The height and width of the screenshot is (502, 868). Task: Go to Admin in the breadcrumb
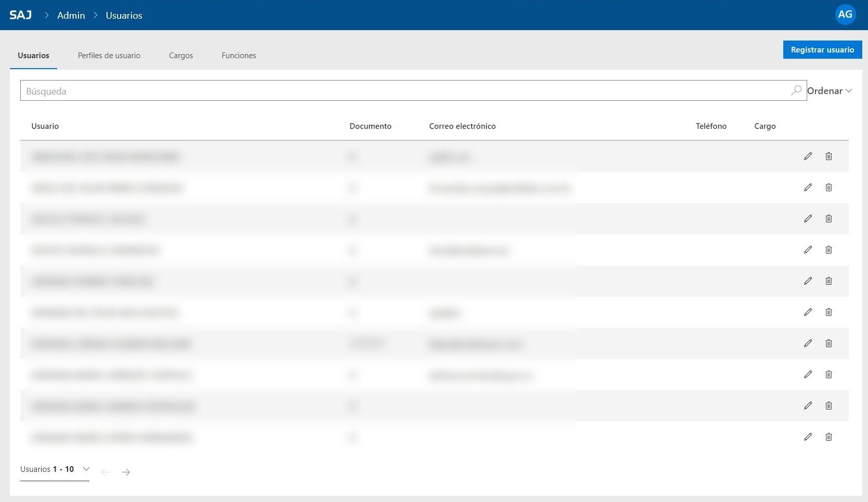click(x=71, y=16)
